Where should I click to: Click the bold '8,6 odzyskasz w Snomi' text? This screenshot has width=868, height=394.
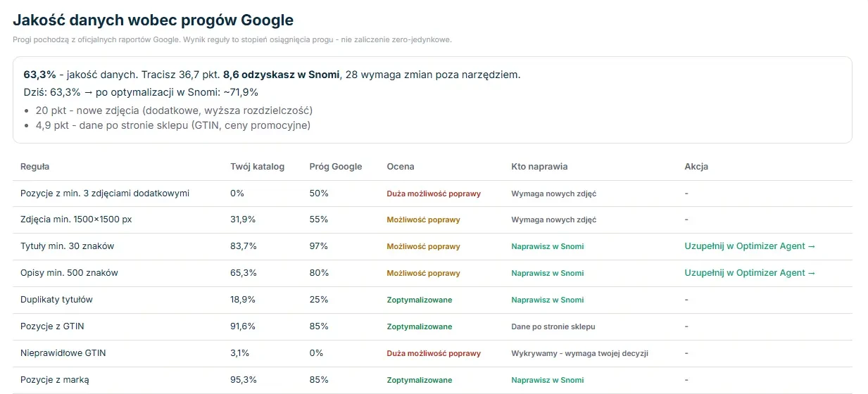point(282,75)
